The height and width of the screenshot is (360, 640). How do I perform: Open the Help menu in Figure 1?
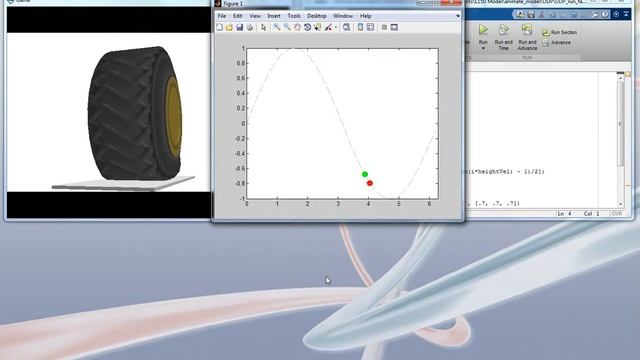(365, 16)
